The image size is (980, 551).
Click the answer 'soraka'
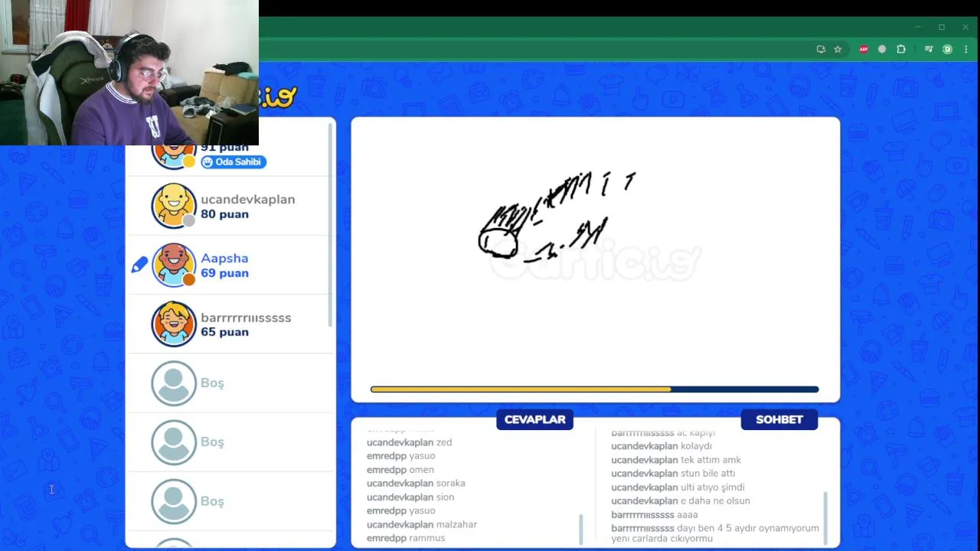pos(450,484)
